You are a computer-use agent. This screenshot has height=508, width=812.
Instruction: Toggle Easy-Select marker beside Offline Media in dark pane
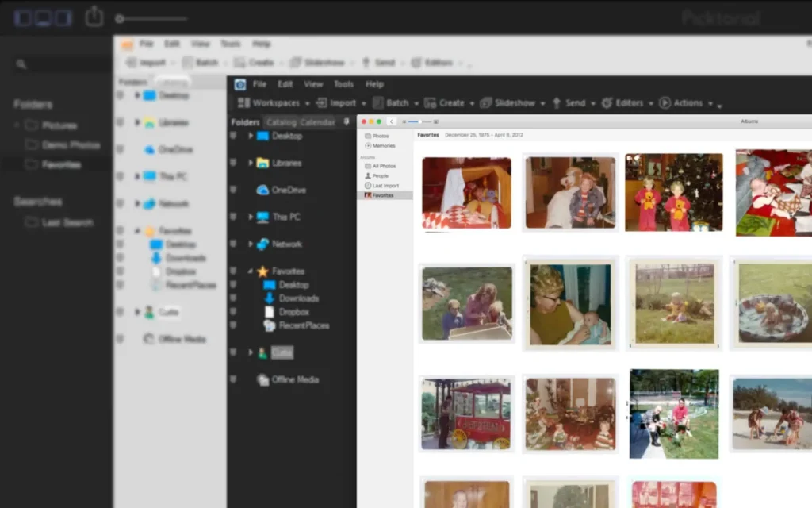point(233,379)
